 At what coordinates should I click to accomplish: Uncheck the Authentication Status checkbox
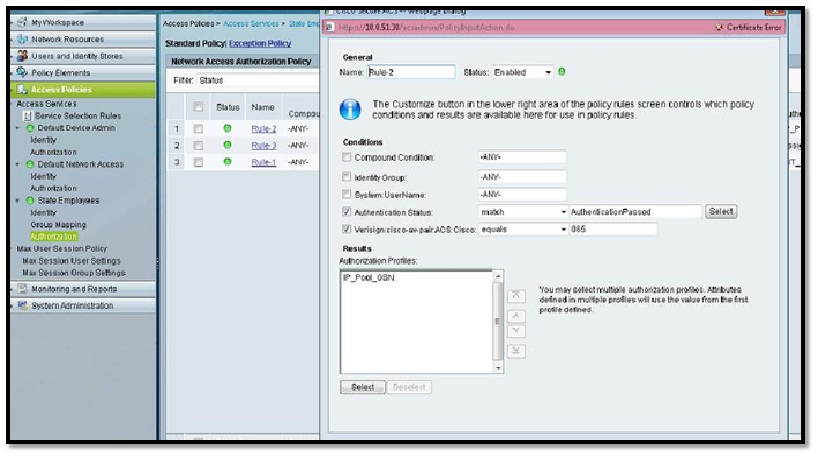coord(346,212)
